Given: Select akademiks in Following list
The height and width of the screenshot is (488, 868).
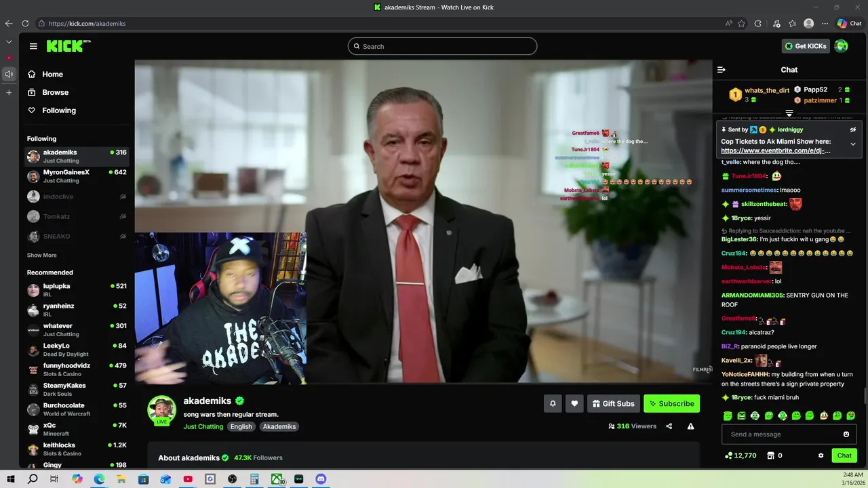Looking at the screenshot, I should click(77, 157).
